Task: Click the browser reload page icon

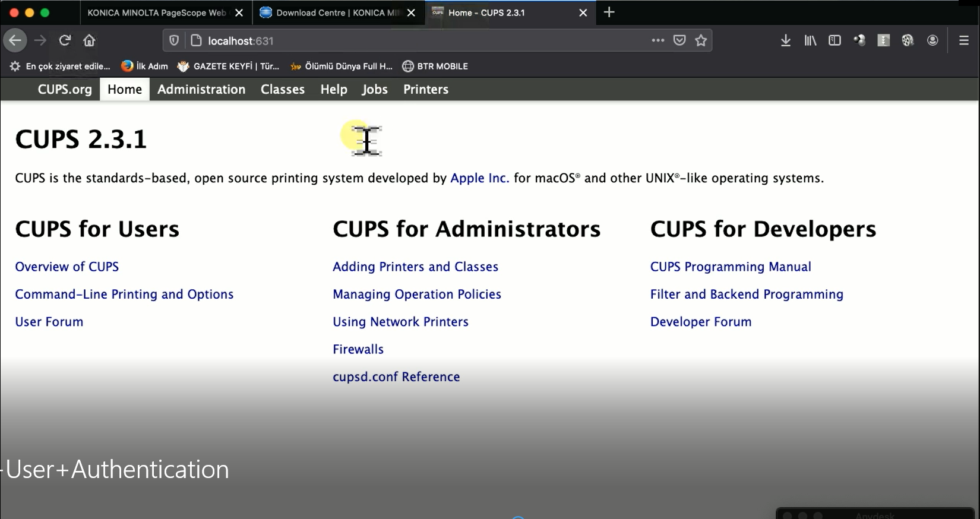Action: tap(65, 40)
